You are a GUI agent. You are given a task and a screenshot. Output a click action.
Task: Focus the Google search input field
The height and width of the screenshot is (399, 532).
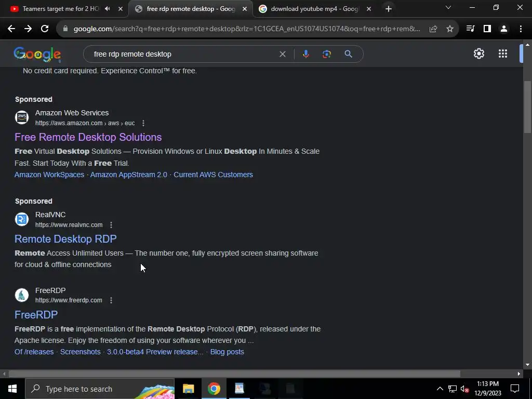pyautogui.click(x=183, y=54)
